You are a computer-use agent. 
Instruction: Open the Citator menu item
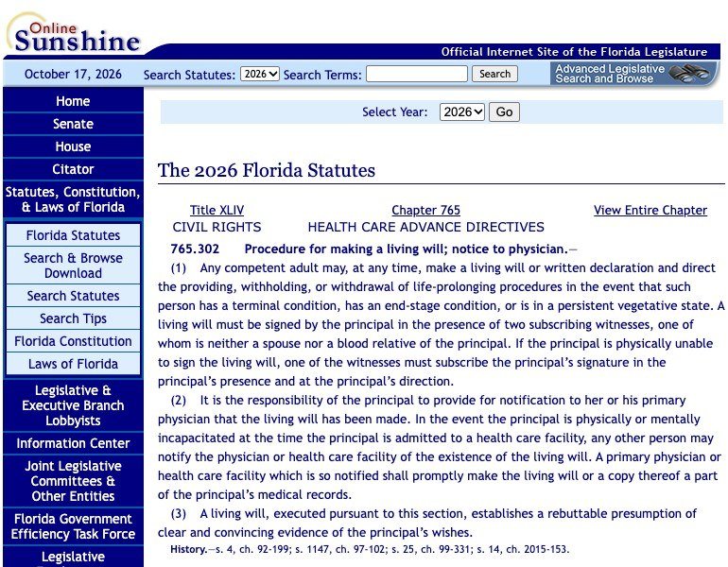point(73,169)
